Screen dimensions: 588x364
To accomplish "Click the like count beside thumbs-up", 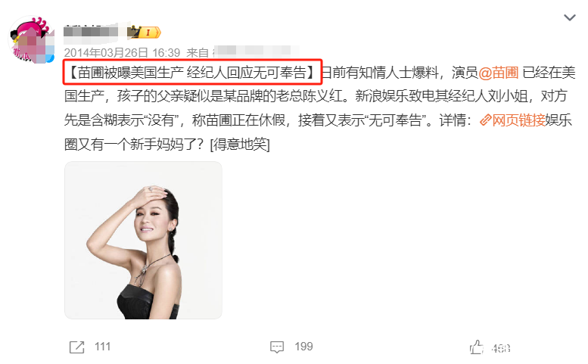I will (501, 348).
